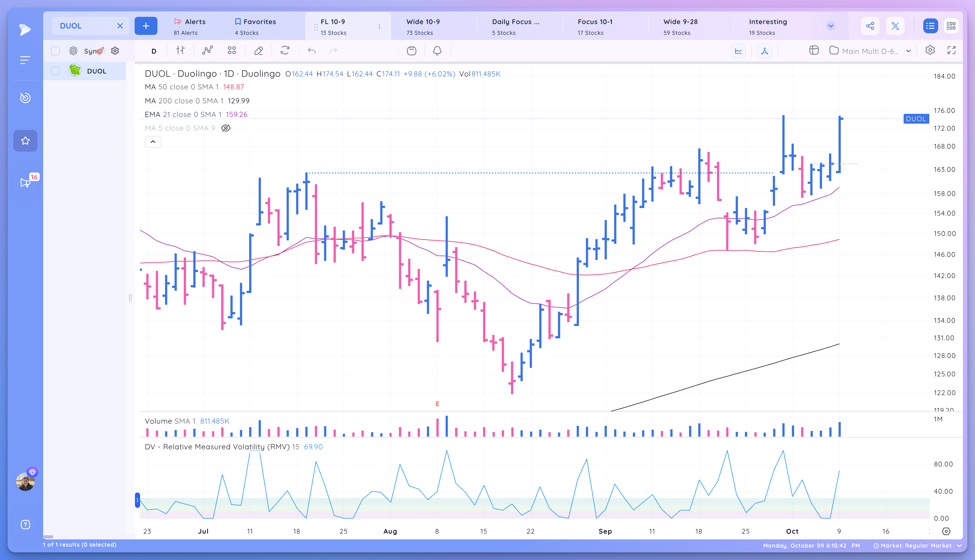Open the calendar date icon
The height and width of the screenshot is (560, 975).
(411, 51)
